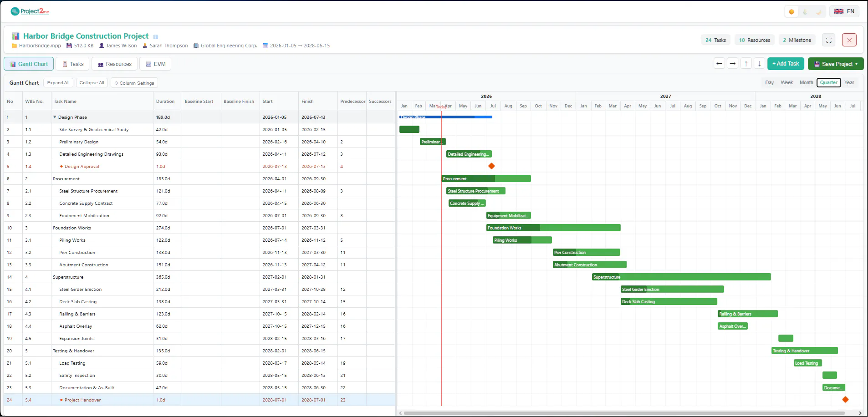Select the Quarter timeline scale
This screenshot has height=417, width=868.
pyautogui.click(x=828, y=82)
